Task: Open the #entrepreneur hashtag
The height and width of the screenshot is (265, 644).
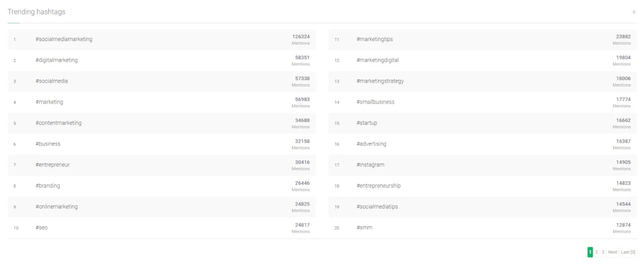Action: (53, 165)
